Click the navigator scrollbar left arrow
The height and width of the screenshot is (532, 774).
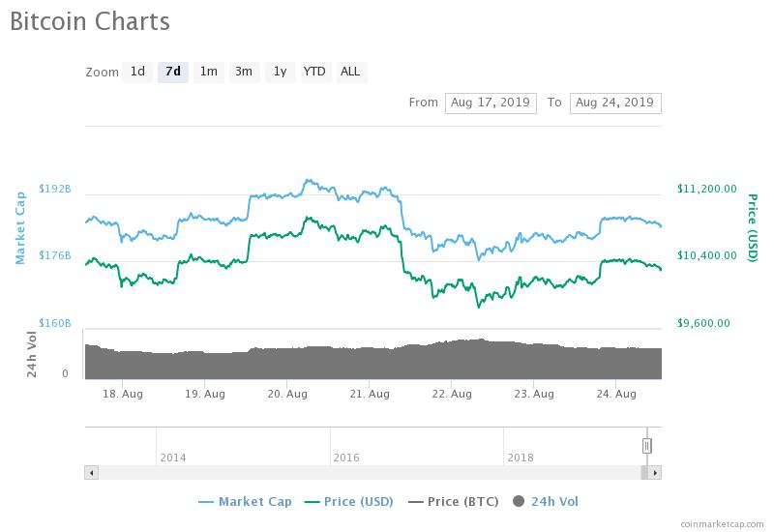pos(91,473)
